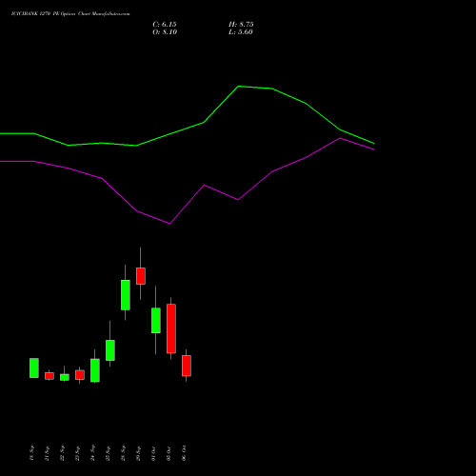476x476 pixels.
Task: Click the red candlestick for 29 Sep
Action: click(x=141, y=276)
